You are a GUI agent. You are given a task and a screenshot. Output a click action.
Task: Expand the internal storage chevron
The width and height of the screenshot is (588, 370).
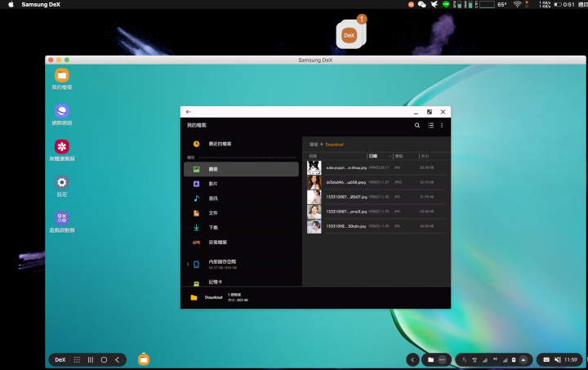188,264
